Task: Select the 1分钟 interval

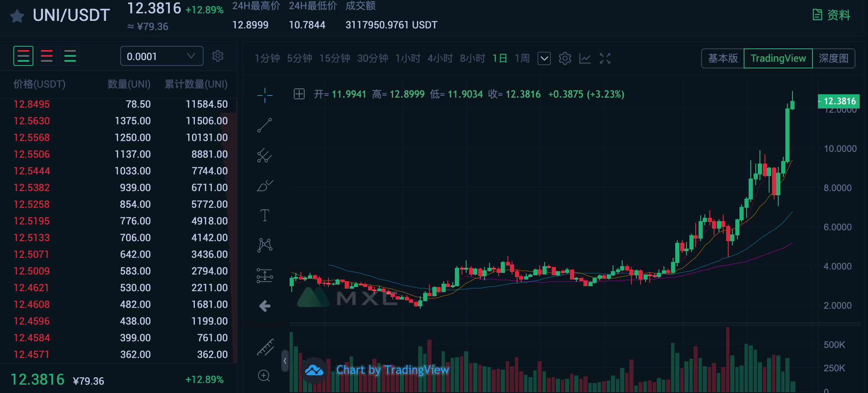Action: tap(267, 58)
